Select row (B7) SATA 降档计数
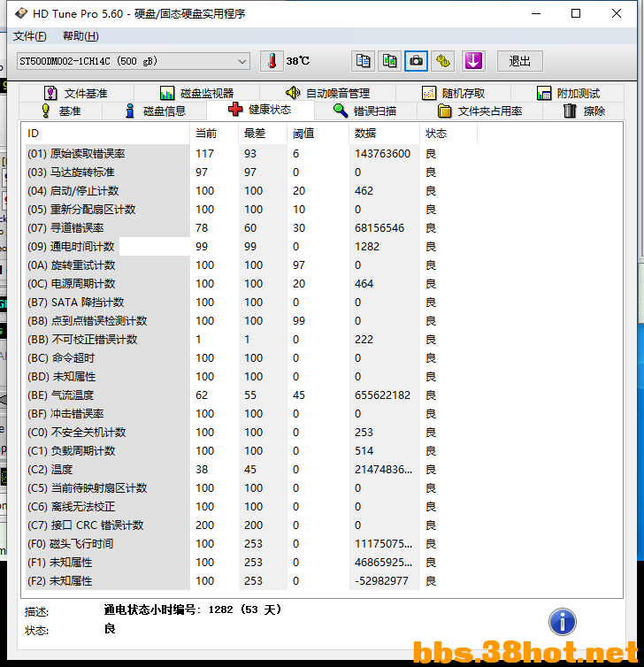Viewport: 644px width, 667px height. (251, 303)
